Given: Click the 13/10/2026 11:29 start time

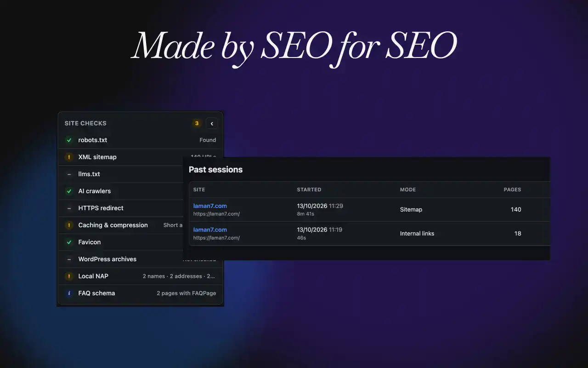Looking at the screenshot, I should pos(320,206).
